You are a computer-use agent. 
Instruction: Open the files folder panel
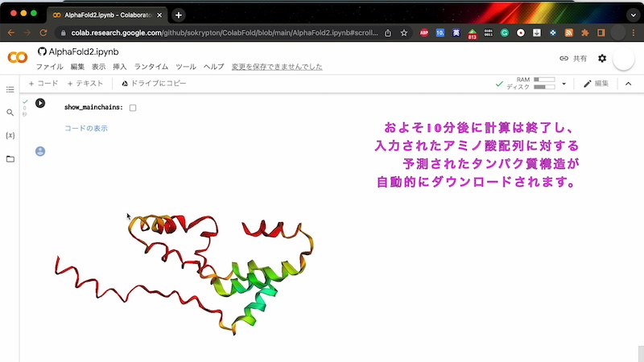[10, 158]
